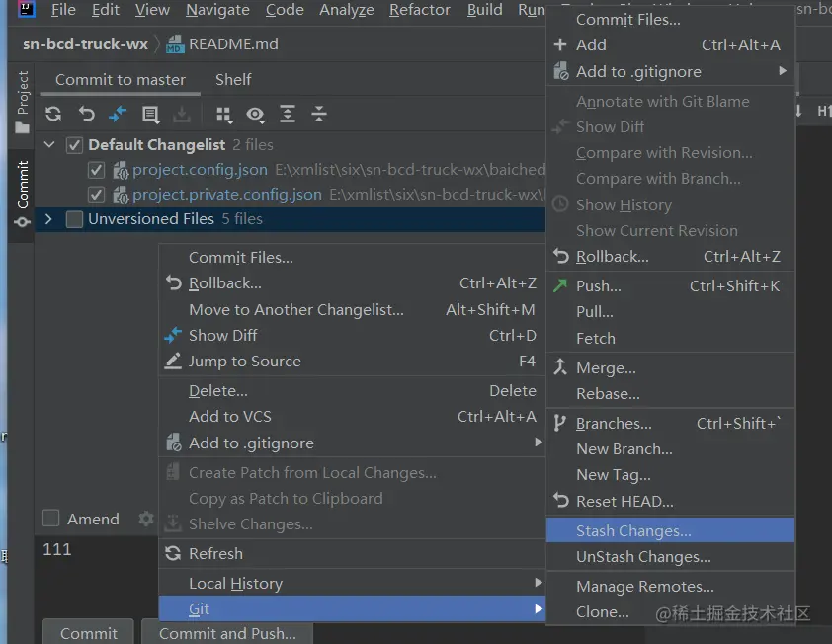
Task: Click the IntelliJ app logo icon
Action: pyautogui.click(x=26, y=9)
